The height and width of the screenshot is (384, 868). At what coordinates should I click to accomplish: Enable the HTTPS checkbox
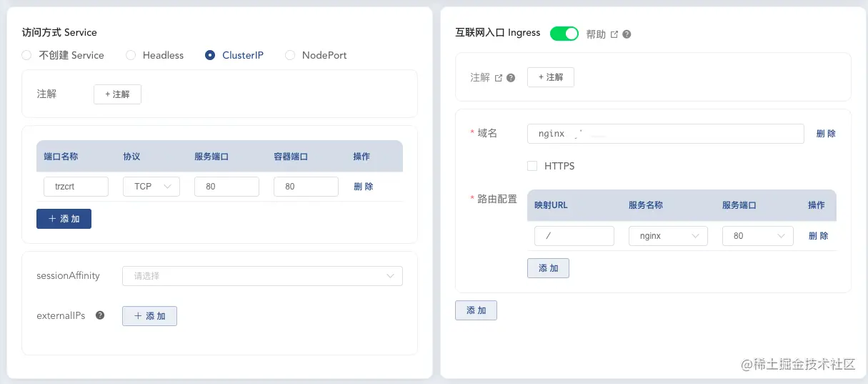point(532,166)
